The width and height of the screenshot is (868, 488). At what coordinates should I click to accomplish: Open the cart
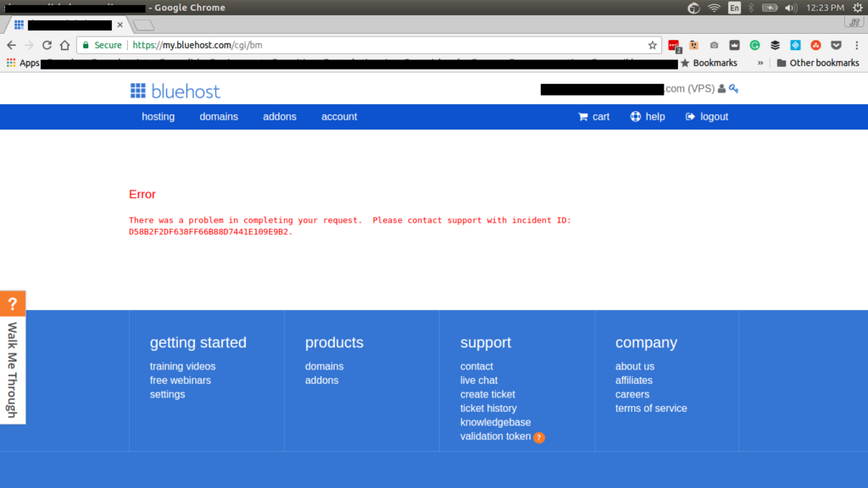(x=593, y=117)
